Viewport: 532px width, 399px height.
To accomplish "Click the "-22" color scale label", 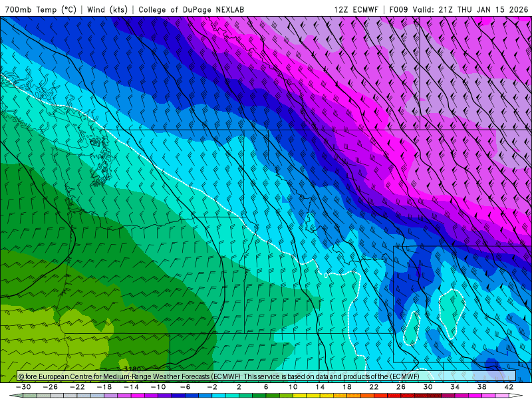I will [77, 387].
